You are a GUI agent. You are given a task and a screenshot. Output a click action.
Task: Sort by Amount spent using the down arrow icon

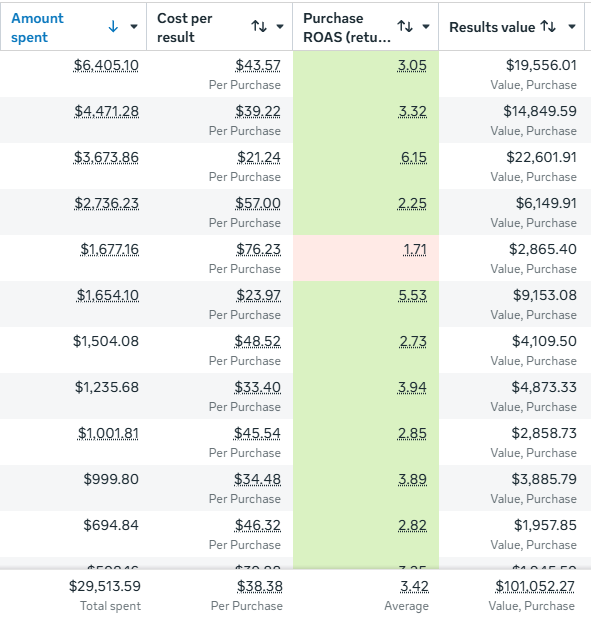click(113, 27)
